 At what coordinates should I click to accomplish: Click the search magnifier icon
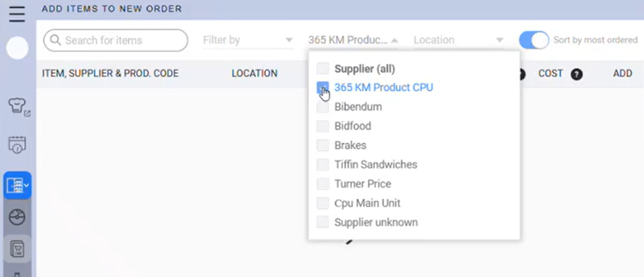coord(55,40)
